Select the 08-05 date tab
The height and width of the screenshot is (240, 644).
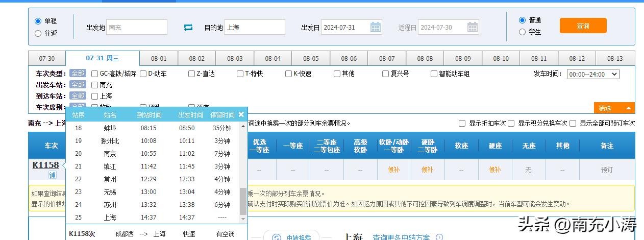[x=310, y=58]
